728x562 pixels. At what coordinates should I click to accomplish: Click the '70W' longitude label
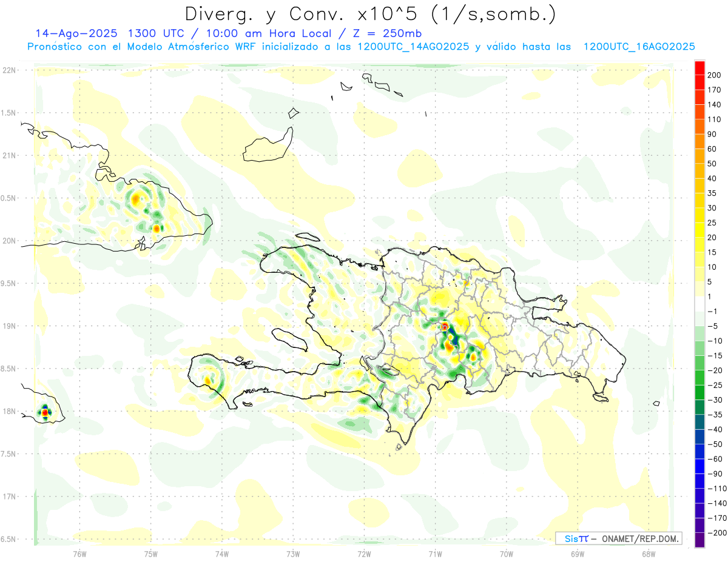506,554
